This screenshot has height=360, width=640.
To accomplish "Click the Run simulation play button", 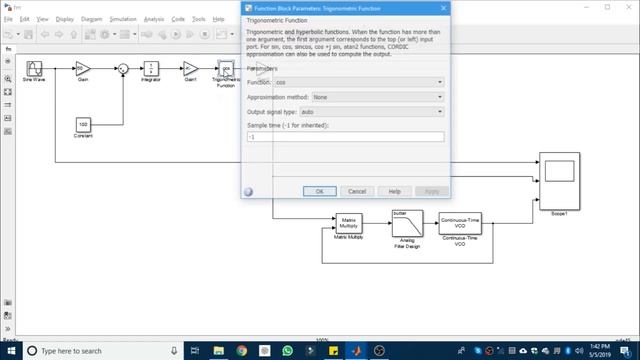I will pos(176,35).
